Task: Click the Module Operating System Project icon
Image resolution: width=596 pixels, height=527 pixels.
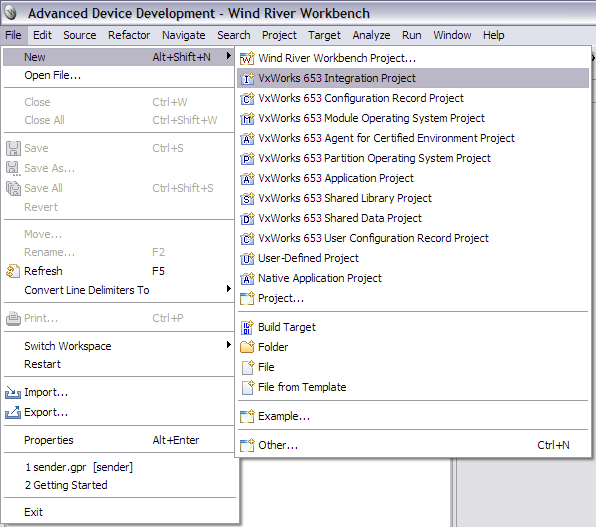Action: 247,119
